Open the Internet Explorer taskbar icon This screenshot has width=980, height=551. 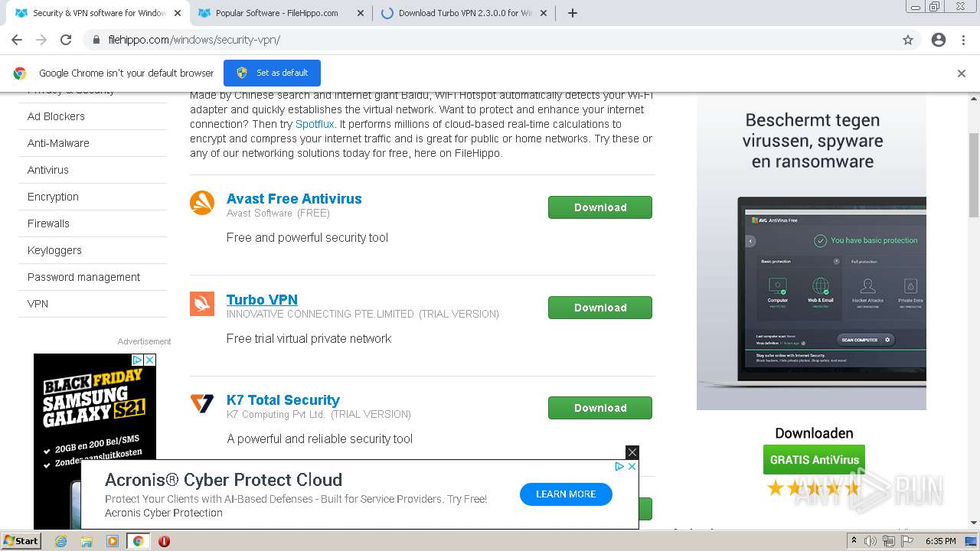click(60, 541)
